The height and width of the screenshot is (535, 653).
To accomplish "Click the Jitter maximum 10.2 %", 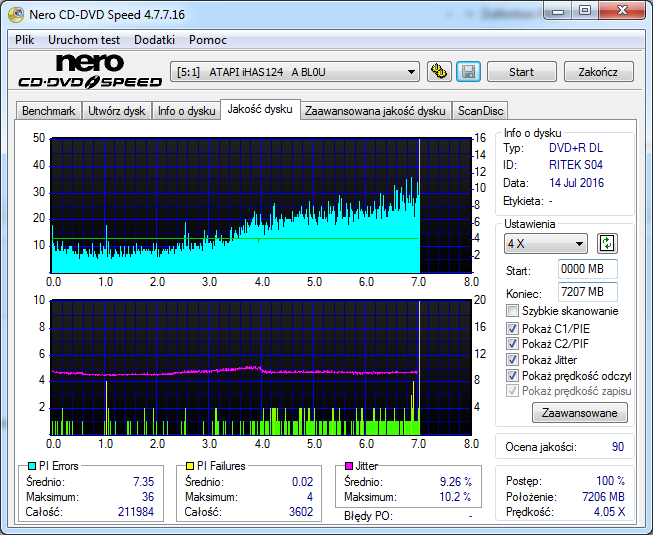I will coord(455,497).
